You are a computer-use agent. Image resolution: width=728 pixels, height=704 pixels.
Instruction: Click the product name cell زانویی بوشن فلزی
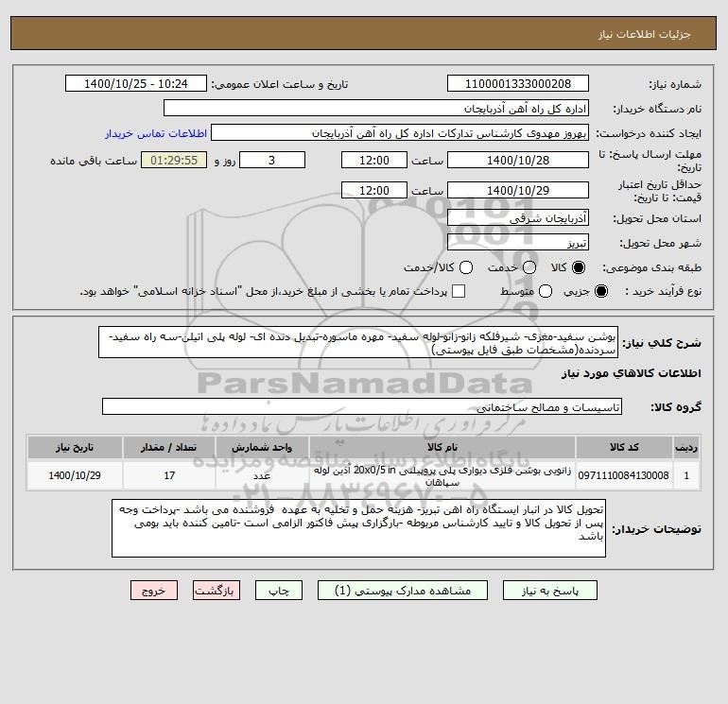[442, 475]
